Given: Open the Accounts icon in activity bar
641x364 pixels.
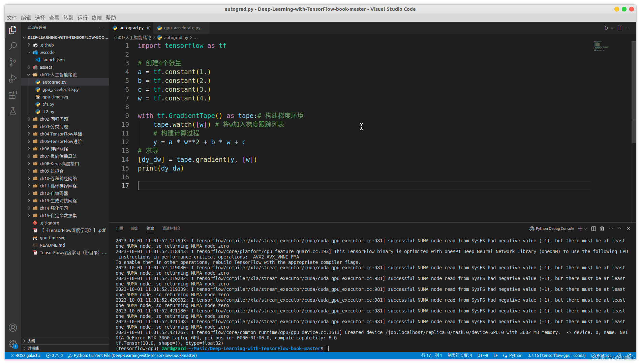Looking at the screenshot, I should pyautogui.click(x=13, y=328).
